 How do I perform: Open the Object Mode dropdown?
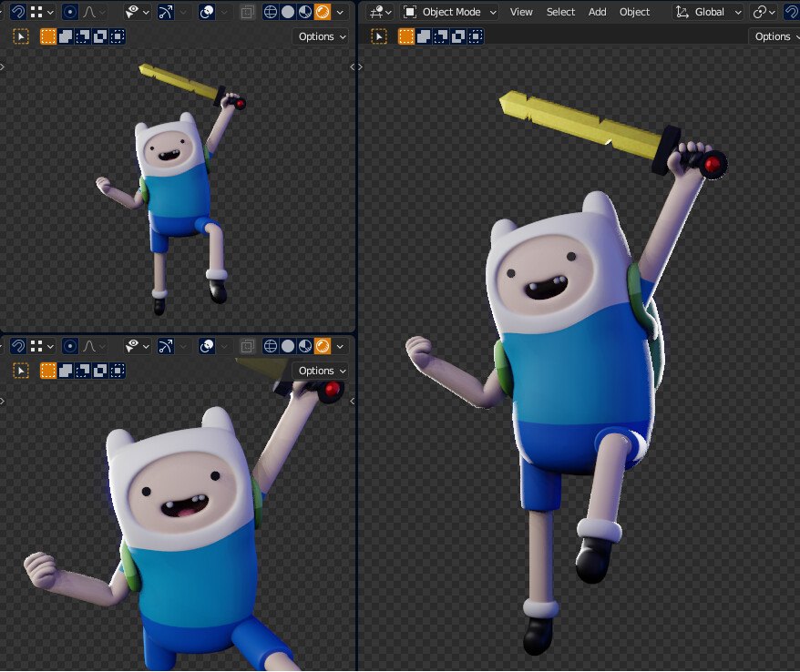point(449,12)
